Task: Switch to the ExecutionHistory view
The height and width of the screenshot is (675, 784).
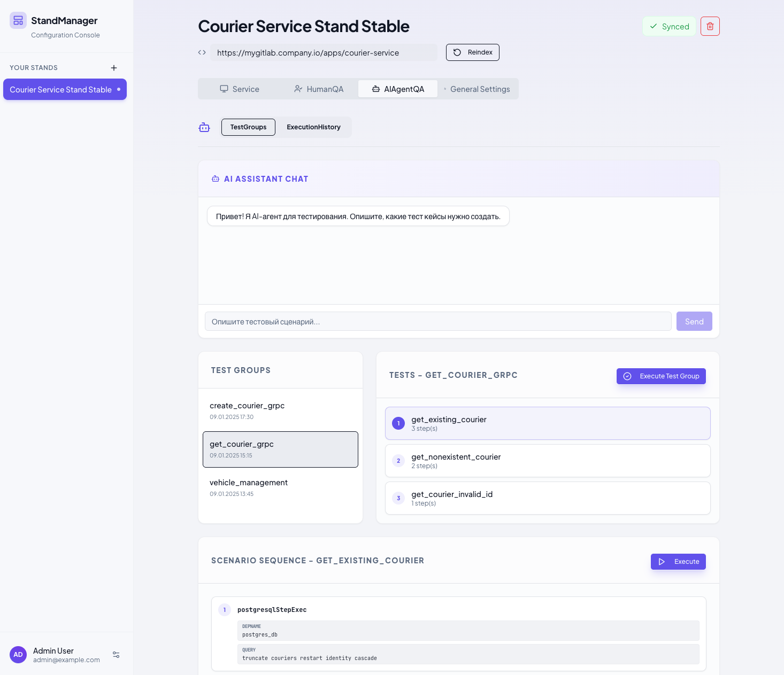Action: [x=313, y=127]
